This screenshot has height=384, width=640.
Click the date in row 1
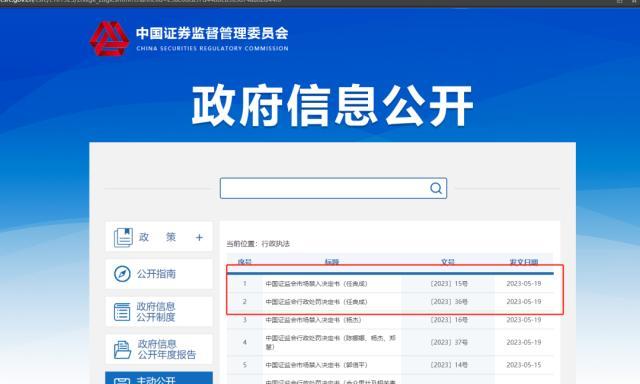(x=524, y=284)
